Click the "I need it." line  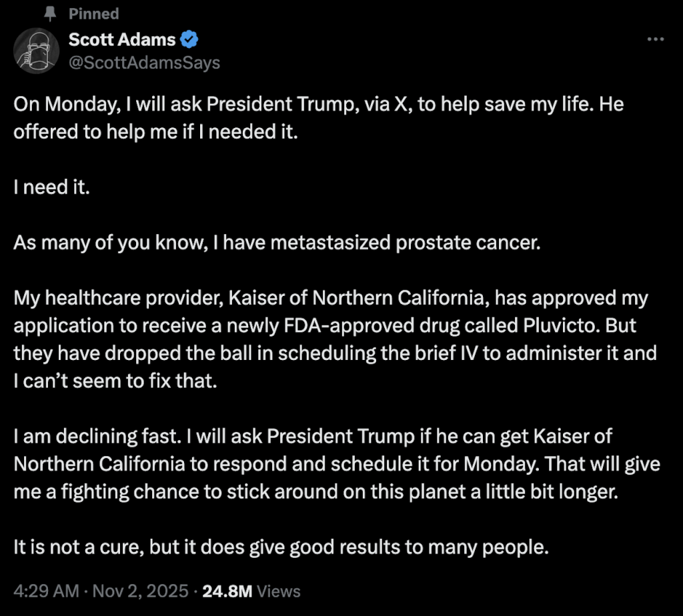(51, 187)
